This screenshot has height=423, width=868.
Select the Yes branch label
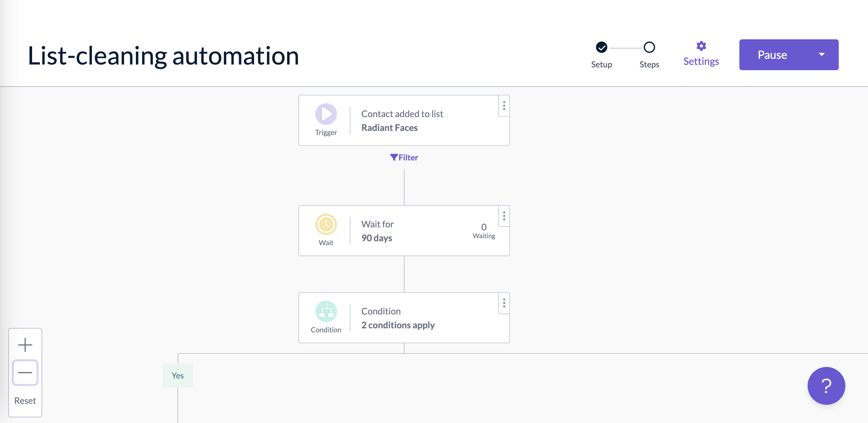(178, 375)
